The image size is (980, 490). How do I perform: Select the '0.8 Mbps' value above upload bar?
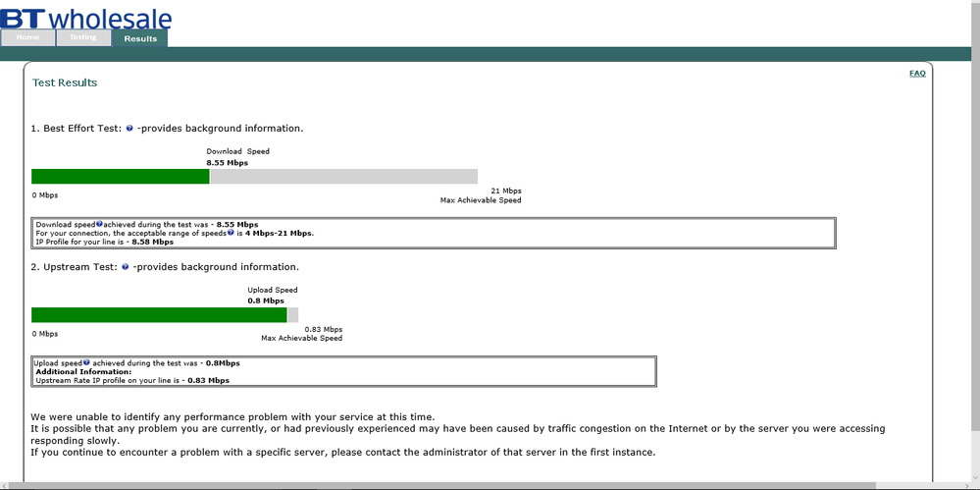[266, 301]
